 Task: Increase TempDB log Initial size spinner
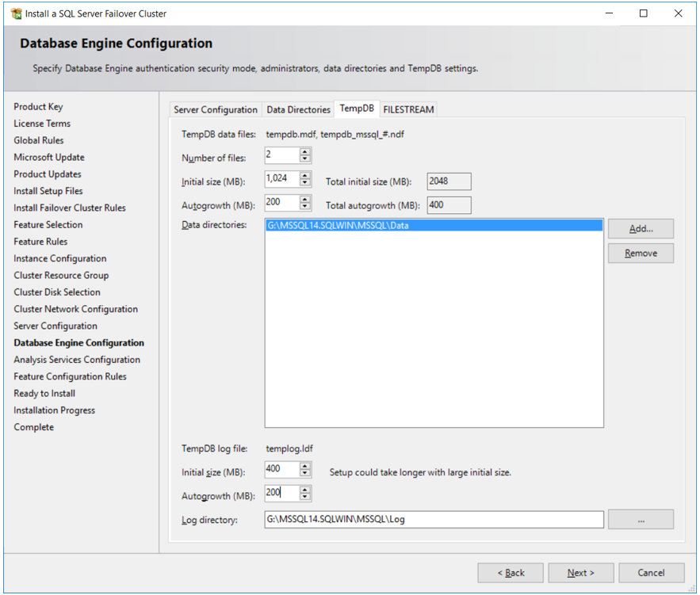pyautogui.click(x=305, y=466)
